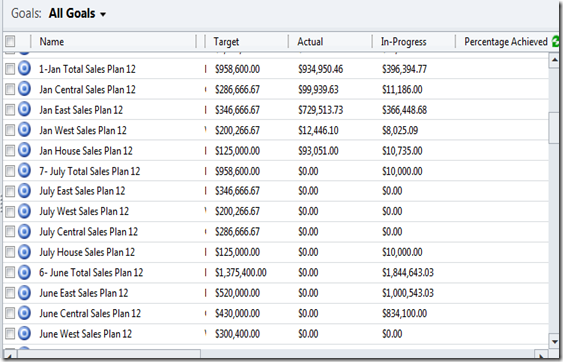Click goal icon of Jan East Sales Plan 12
563x362 pixels.
[x=24, y=109]
